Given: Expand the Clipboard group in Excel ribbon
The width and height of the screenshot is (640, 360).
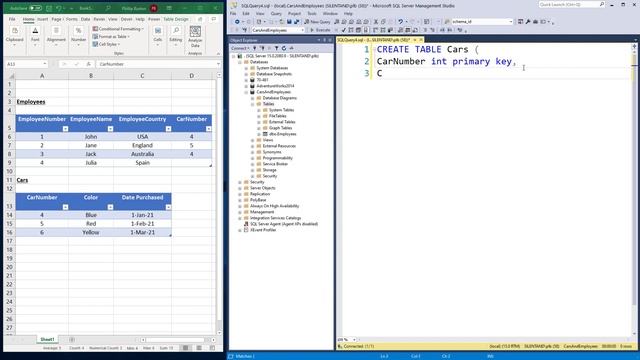Looking at the screenshot, I should (15, 36).
